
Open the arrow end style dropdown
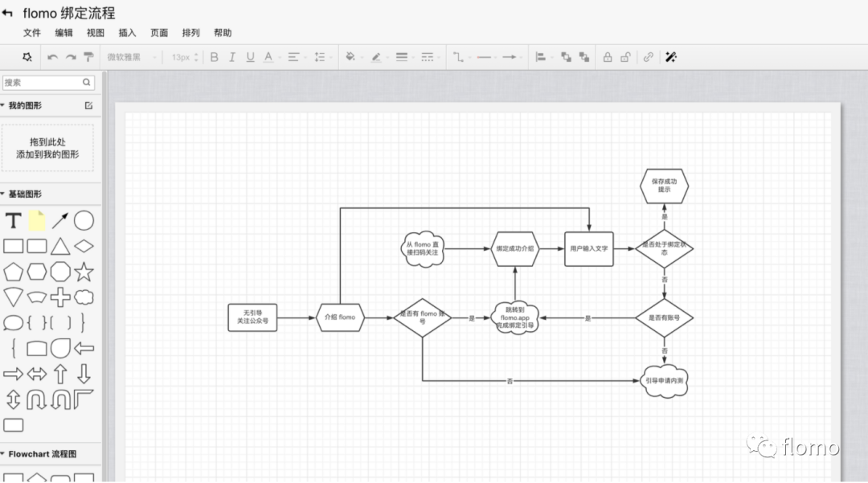511,57
